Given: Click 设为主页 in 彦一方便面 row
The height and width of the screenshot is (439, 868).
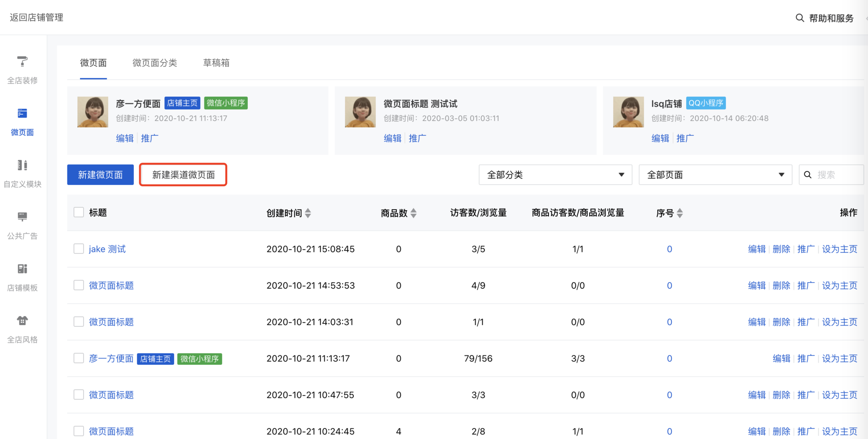Looking at the screenshot, I should (840, 359).
